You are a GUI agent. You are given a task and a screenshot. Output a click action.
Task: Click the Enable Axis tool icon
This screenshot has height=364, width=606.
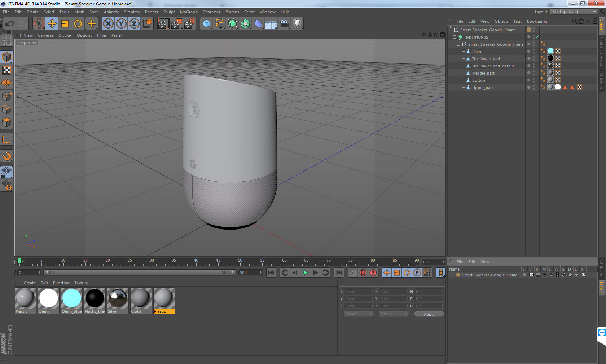click(x=7, y=139)
